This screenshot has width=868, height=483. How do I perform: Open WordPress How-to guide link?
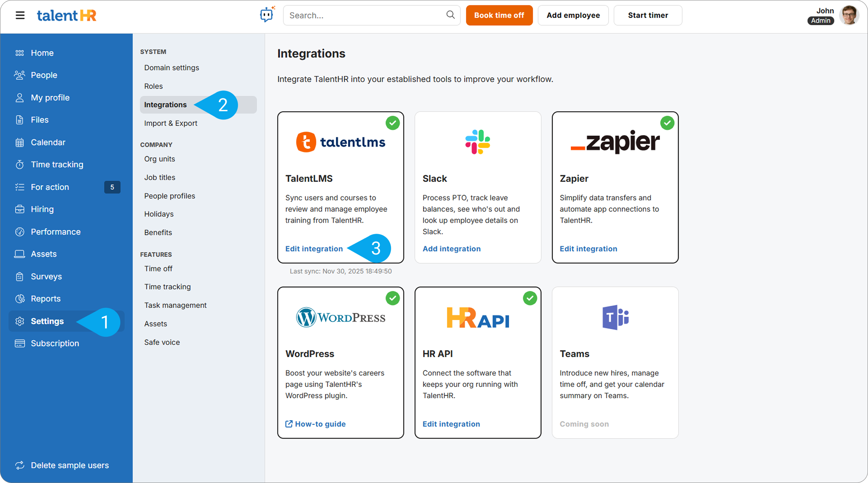click(316, 424)
